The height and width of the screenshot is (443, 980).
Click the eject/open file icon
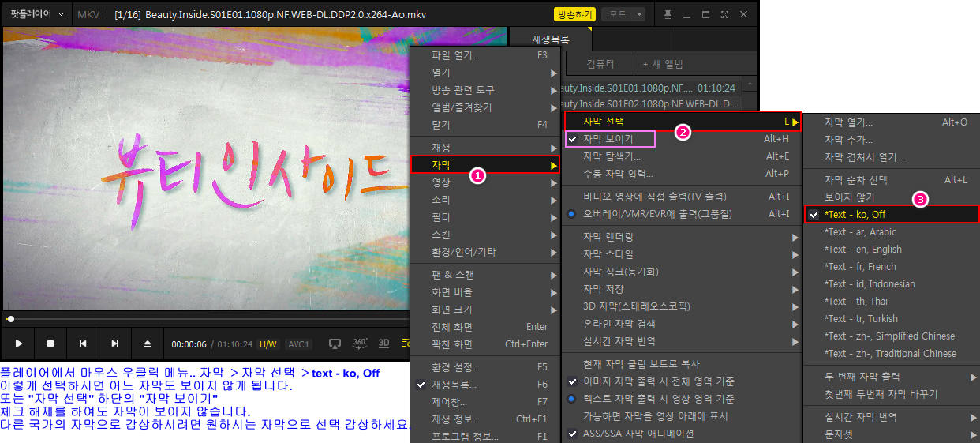coord(147,344)
